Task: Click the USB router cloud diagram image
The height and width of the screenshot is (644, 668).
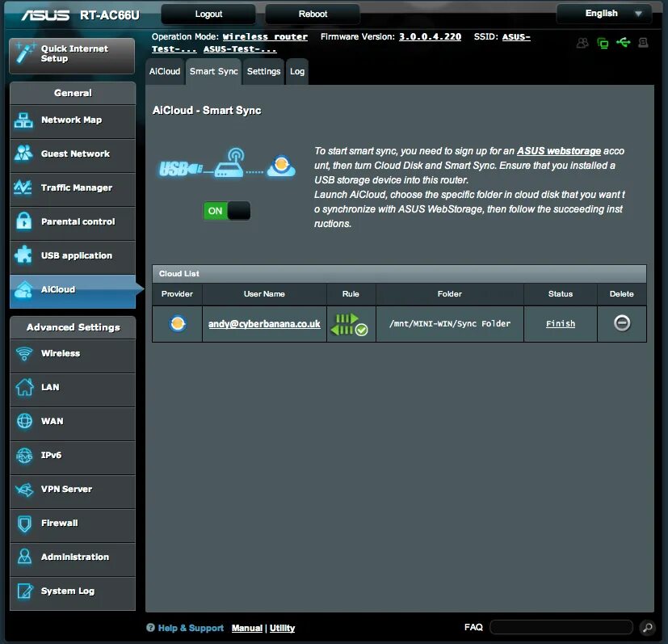Action: pyautogui.click(x=227, y=164)
